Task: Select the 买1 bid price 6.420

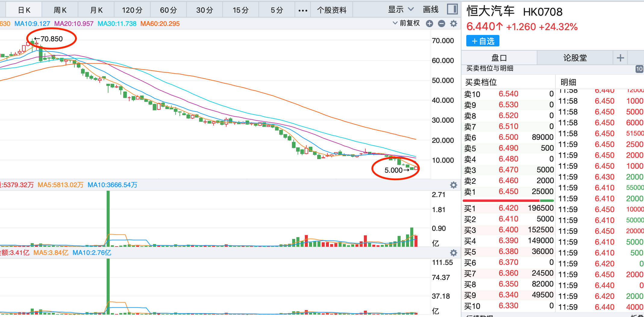Action: pyautogui.click(x=508, y=208)
